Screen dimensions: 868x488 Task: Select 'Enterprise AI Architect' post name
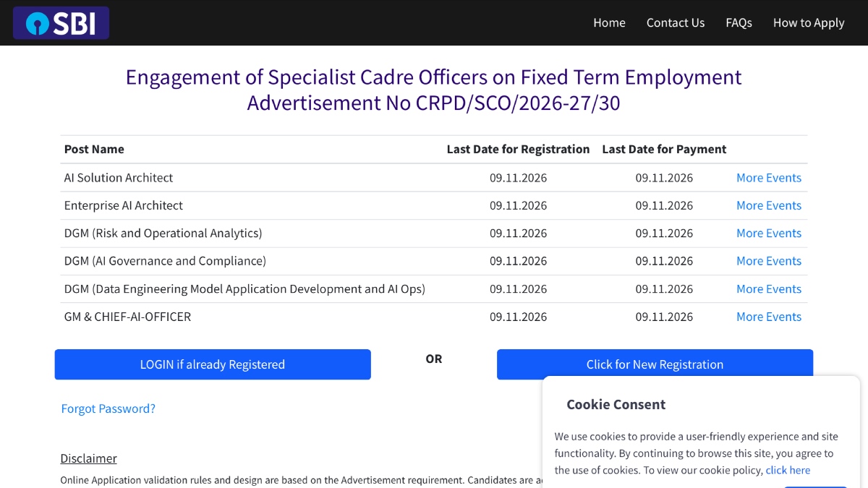pyautogui.click(x=124, y=205)
